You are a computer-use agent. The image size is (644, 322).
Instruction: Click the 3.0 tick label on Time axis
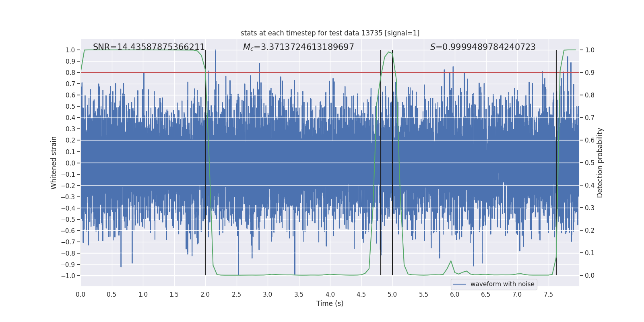pyautogui.click(x=268, y=294)
